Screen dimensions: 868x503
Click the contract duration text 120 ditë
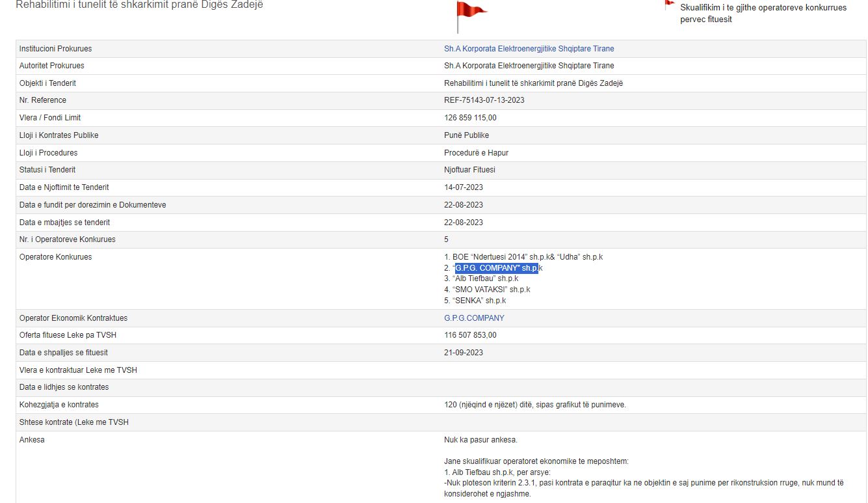pos(534,405)
